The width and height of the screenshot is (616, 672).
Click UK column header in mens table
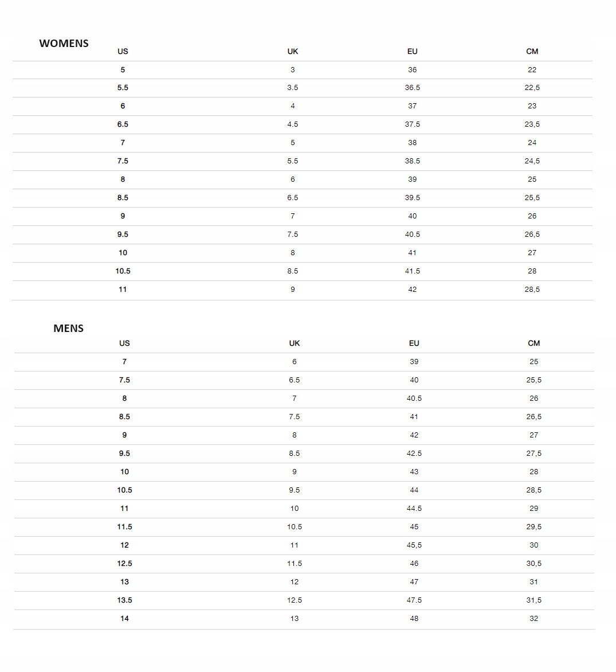[x=294, y=343]
